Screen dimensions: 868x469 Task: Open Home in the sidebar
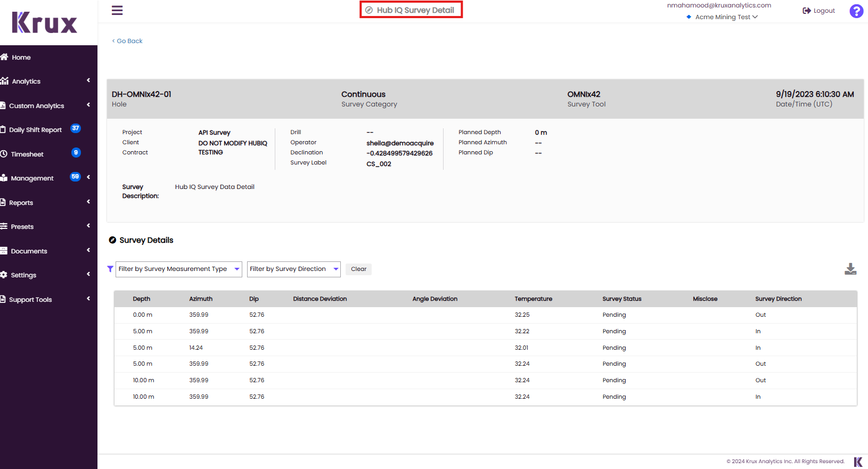(21, 57)
